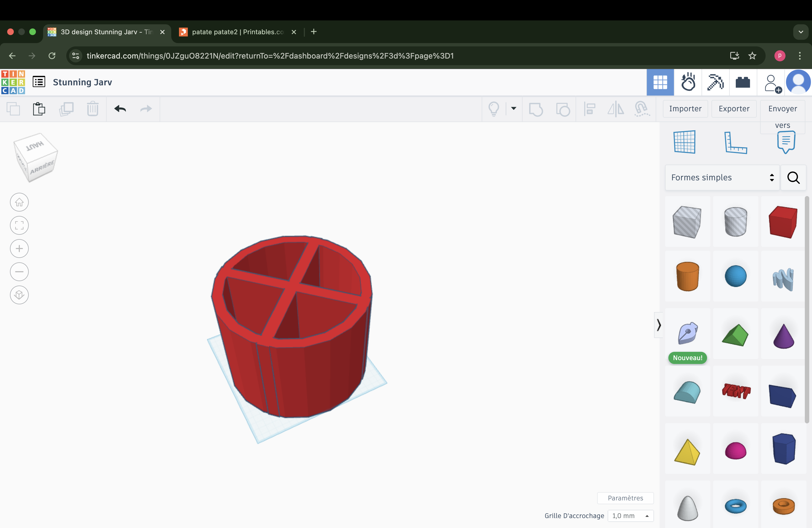Pick the striped hole Cylinder shape

tap(735, 222)
